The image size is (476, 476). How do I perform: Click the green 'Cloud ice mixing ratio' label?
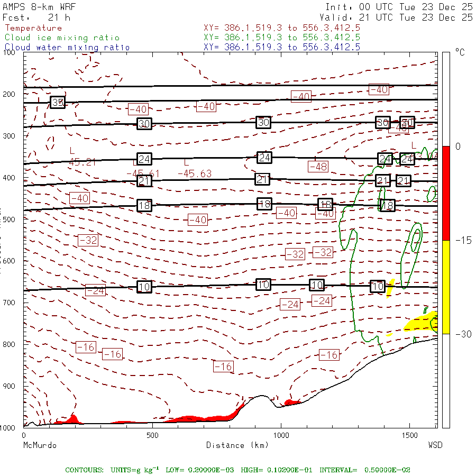coord(62,38)
